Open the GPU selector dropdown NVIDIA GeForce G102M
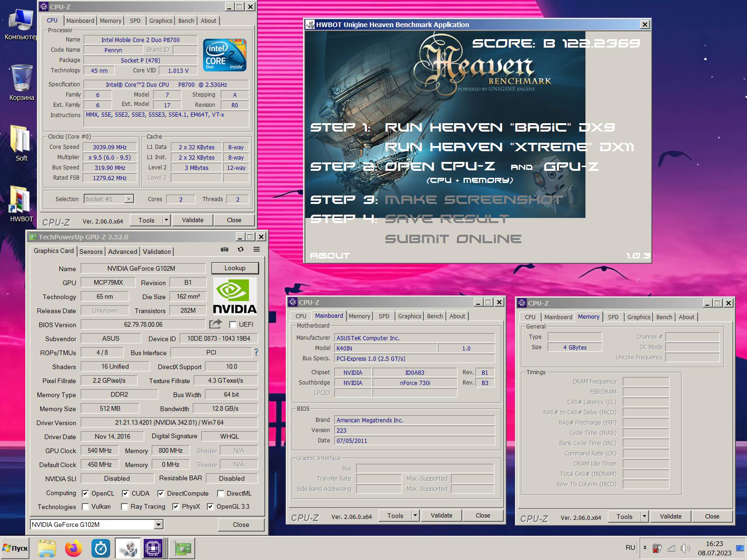 pos(97,525)
